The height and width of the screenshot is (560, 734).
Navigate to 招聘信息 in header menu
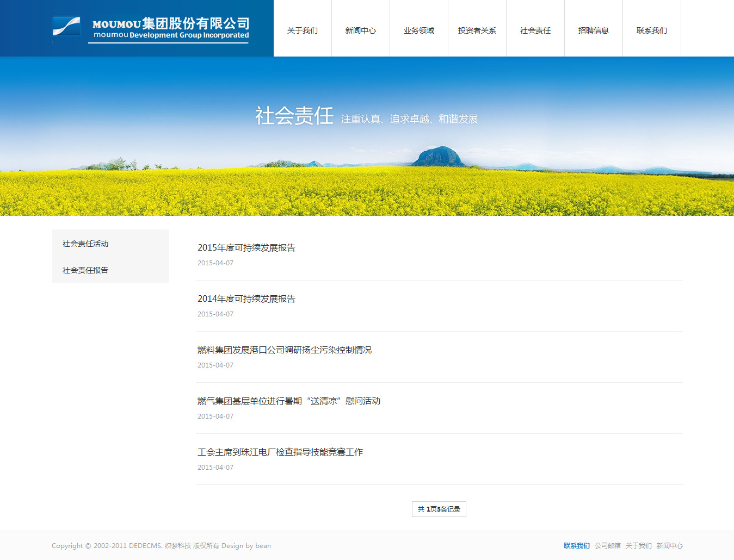click(594, 30)
